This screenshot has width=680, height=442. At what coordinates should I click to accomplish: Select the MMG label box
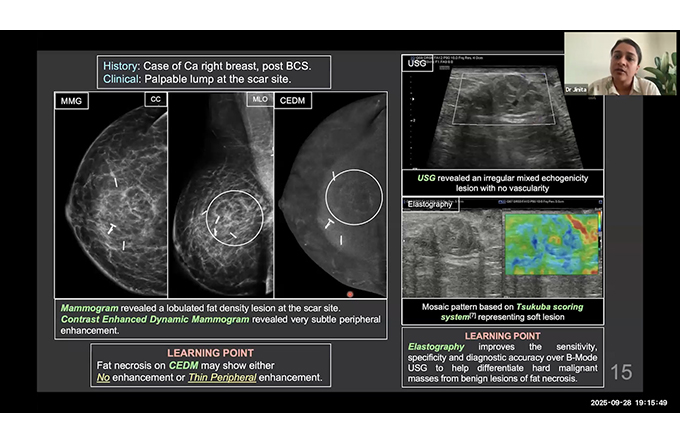pyautogui.click(x=73, y=100)
